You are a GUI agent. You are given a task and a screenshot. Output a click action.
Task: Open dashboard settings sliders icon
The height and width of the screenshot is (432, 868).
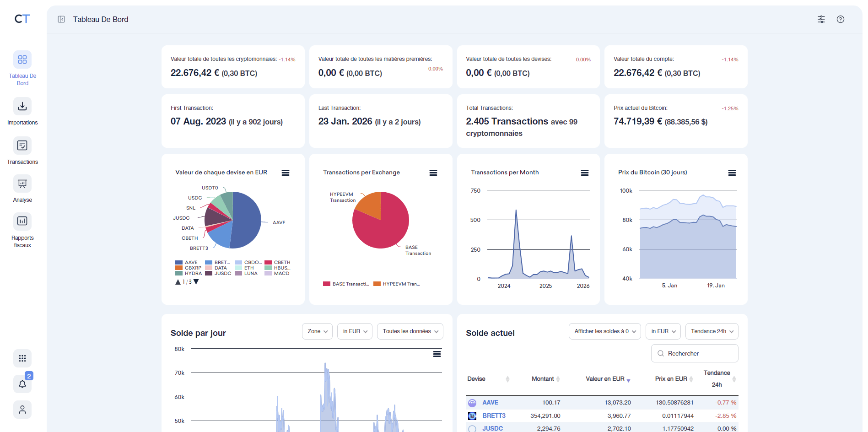[x=821, y=19]
